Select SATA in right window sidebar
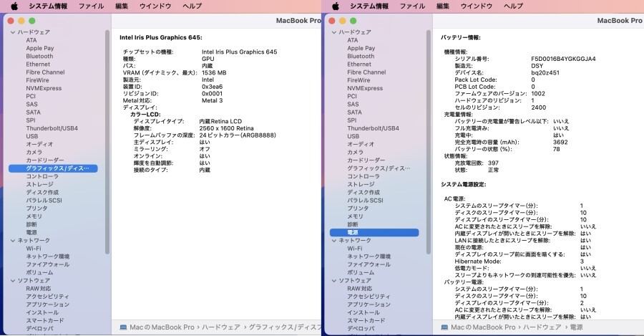 point(354,112)
